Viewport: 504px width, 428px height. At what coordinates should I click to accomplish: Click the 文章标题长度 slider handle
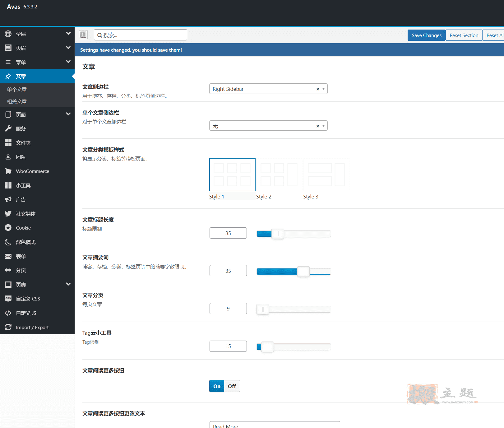coord(278,234)
